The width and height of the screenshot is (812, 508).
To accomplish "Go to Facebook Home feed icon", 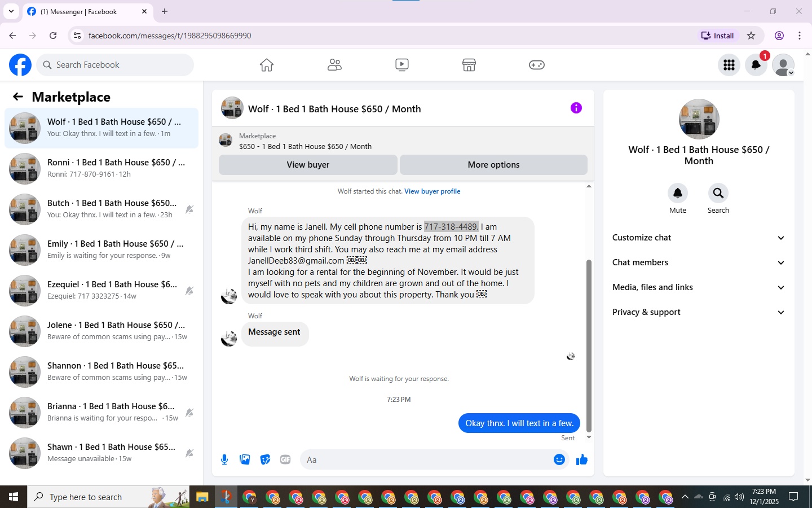I will pyautogui.click(x=267, y=65).
